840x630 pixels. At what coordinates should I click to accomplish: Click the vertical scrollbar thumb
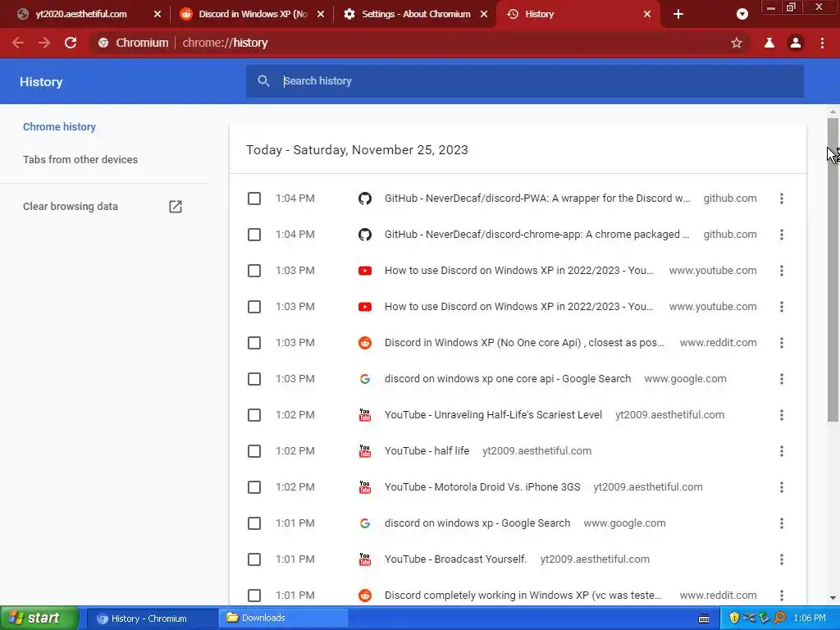[x=833, y=269]
